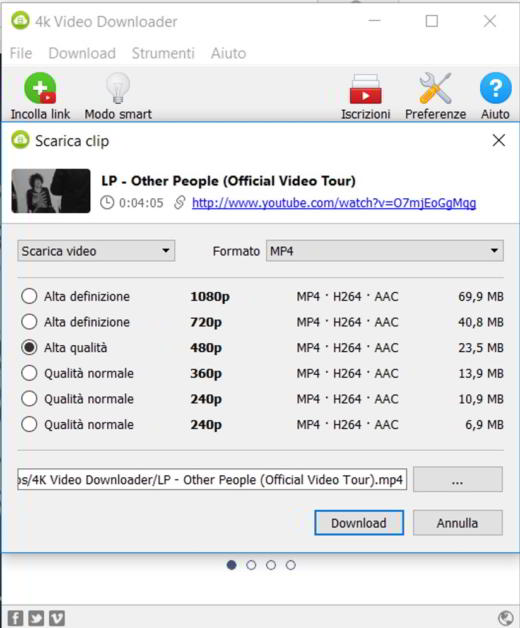Click the 13,9 MB size text

coord(481,373)
